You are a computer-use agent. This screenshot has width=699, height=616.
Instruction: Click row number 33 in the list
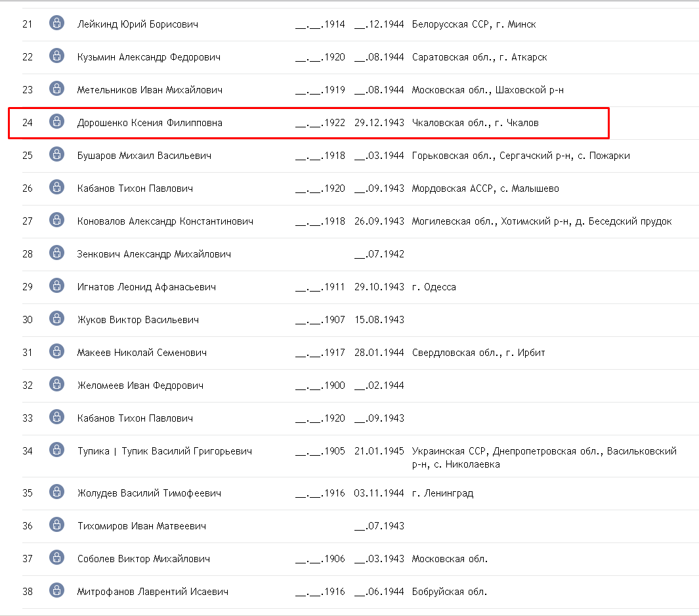coord(28,418)
